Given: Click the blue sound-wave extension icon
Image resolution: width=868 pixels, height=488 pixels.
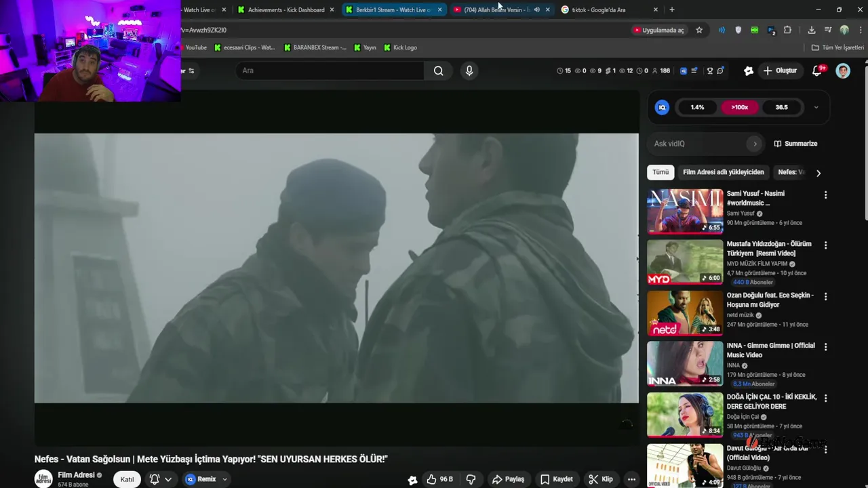Looking at the screenshot, I should (722, 30).
